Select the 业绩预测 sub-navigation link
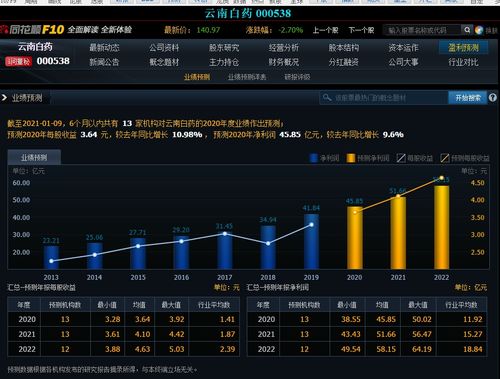 [x=197, y=77]
